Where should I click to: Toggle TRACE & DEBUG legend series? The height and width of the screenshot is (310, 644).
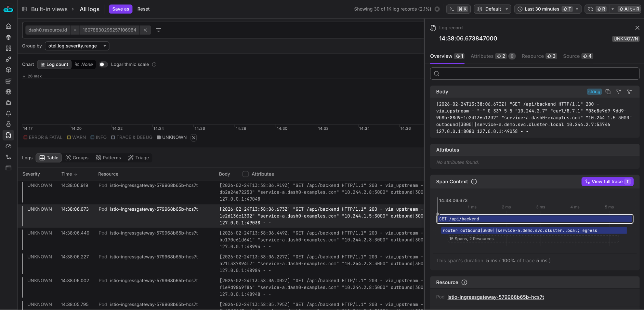coord(132,137)
